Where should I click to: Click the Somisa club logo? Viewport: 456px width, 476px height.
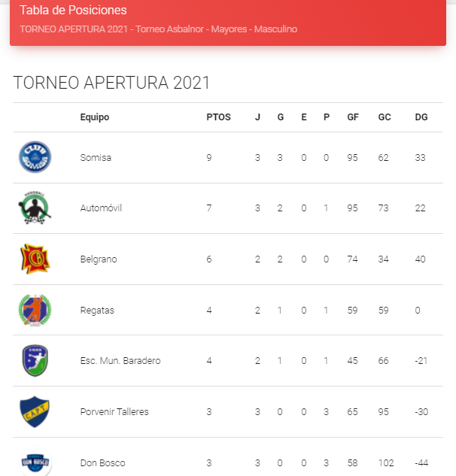(35, 157)
